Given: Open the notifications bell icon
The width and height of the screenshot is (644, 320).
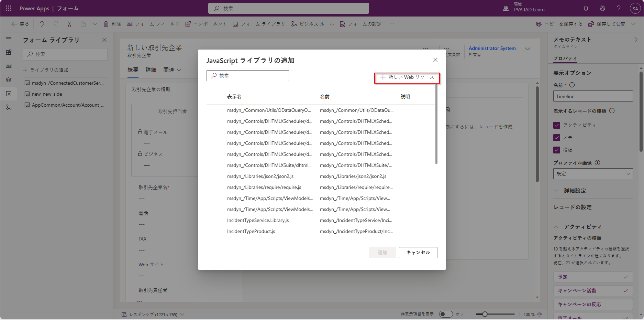Looking at the screenshot, I should point(586,8).
